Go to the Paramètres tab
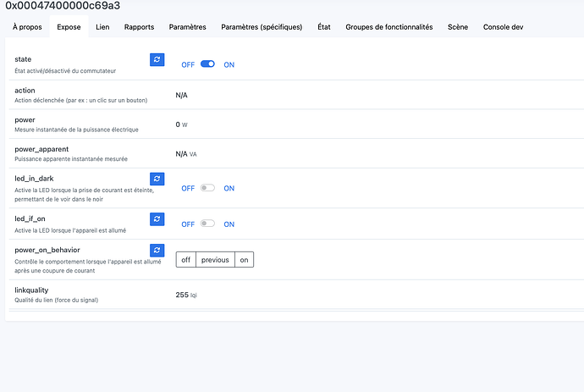The width and height of the screenshot is (584, 392). tap(187, 27)
